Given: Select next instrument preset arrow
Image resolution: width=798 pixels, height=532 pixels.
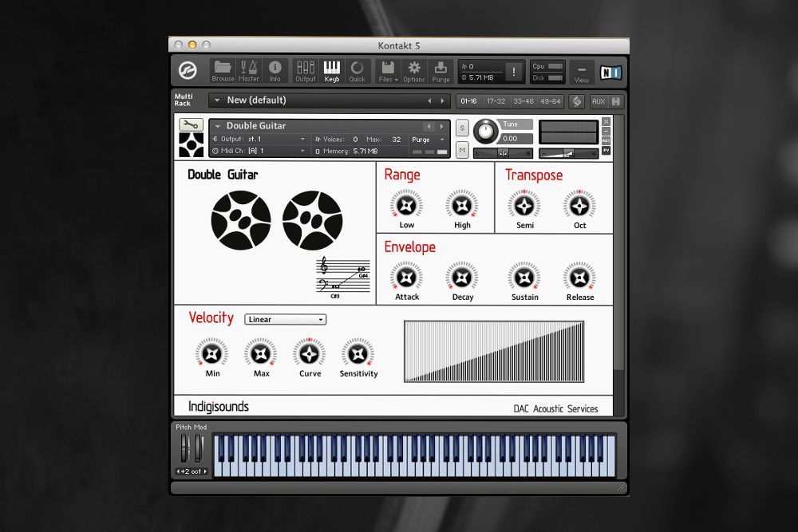Looking at the screenshot, I should coord(442,126).
